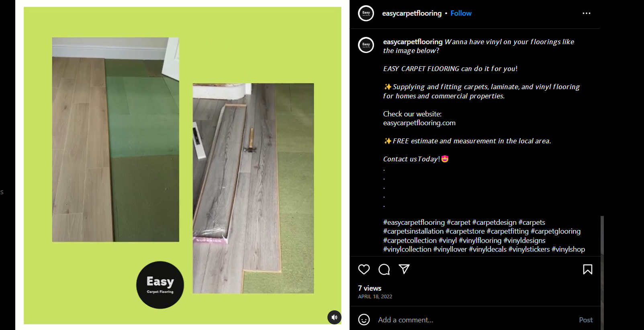The image size is (644, 330).
Task: Like the post with the heart icon
Action: point(364,269)
